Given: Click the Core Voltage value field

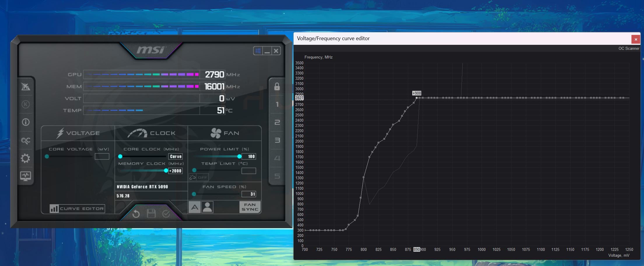Looking at the screenshot, I should pos(102,157).
